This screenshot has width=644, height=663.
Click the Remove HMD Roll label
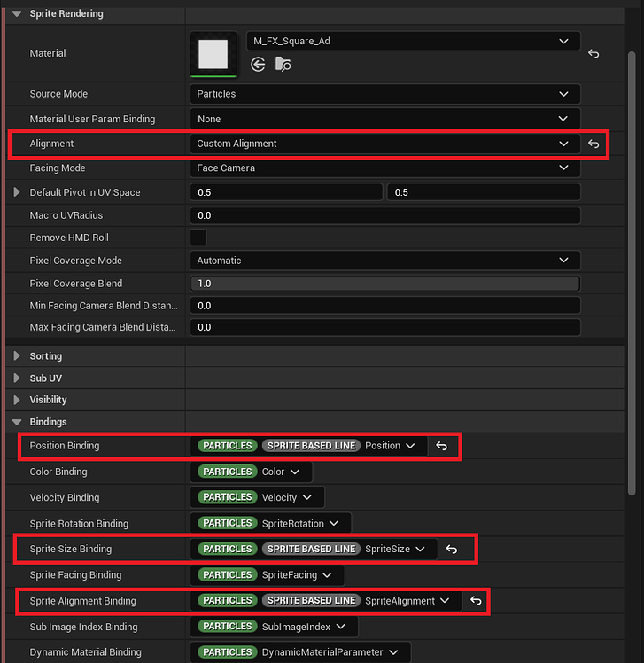pyautogui.click(x=69, y=238)
